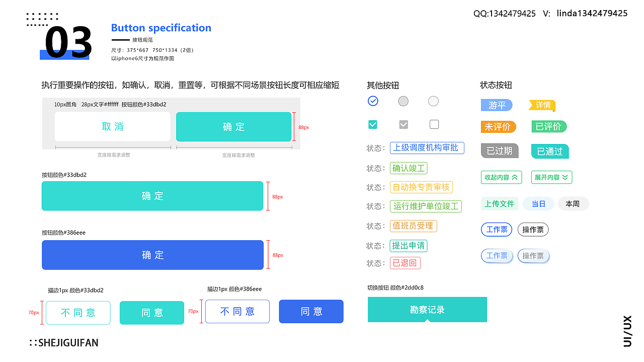Click the green 提出申请 status tag
This screenshot has height=362, width=644.
(x=409, y=246)
